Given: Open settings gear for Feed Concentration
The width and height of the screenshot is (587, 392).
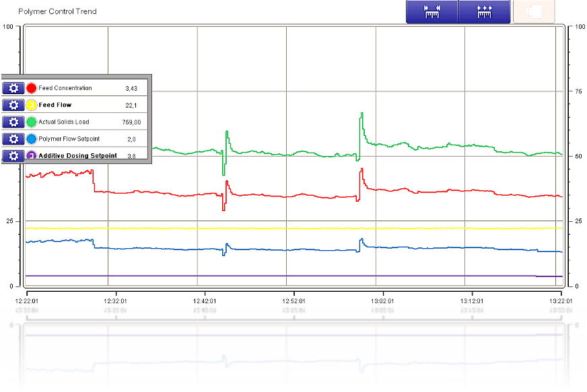Looking at the screenshot, I should [x=13, y=88].
